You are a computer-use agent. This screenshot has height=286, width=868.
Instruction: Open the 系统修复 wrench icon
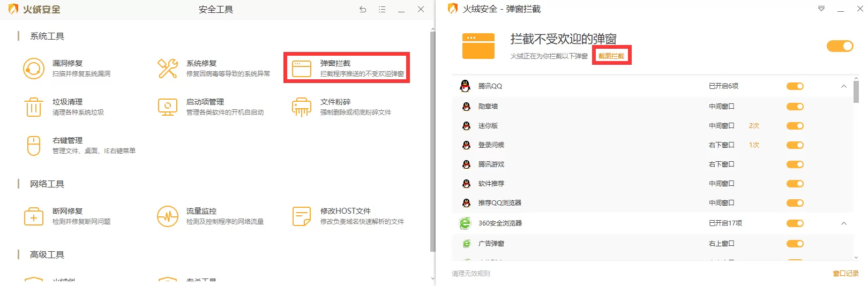[168, 69]
